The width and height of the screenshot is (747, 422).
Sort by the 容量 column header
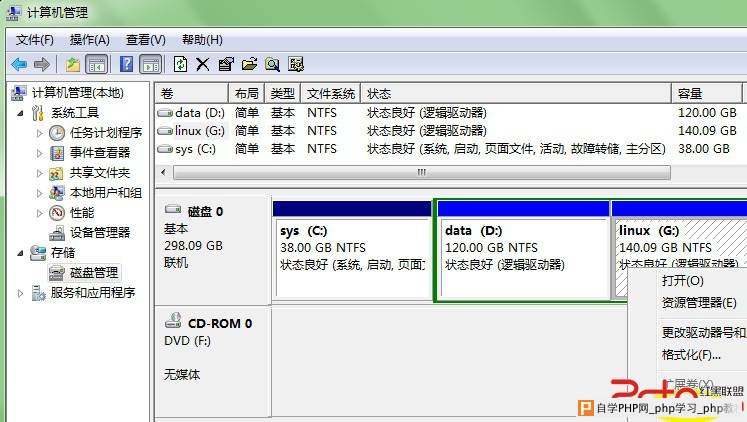(x=707, y=93)
